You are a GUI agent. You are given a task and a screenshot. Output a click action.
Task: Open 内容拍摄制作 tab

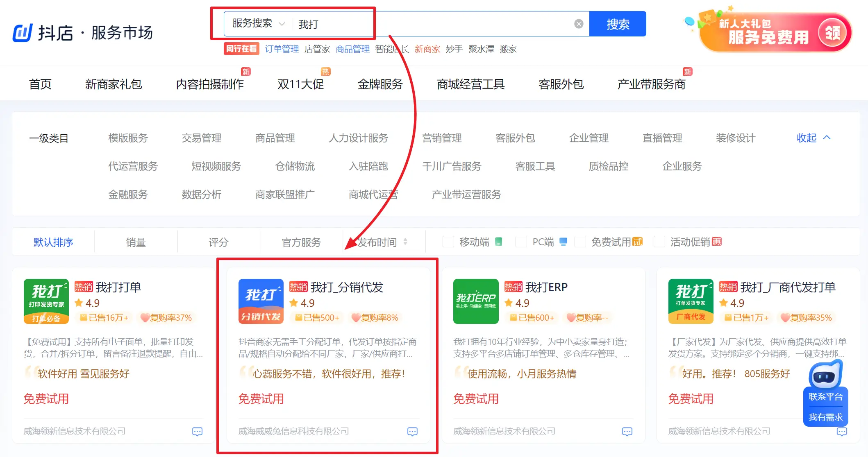[210, 84]
